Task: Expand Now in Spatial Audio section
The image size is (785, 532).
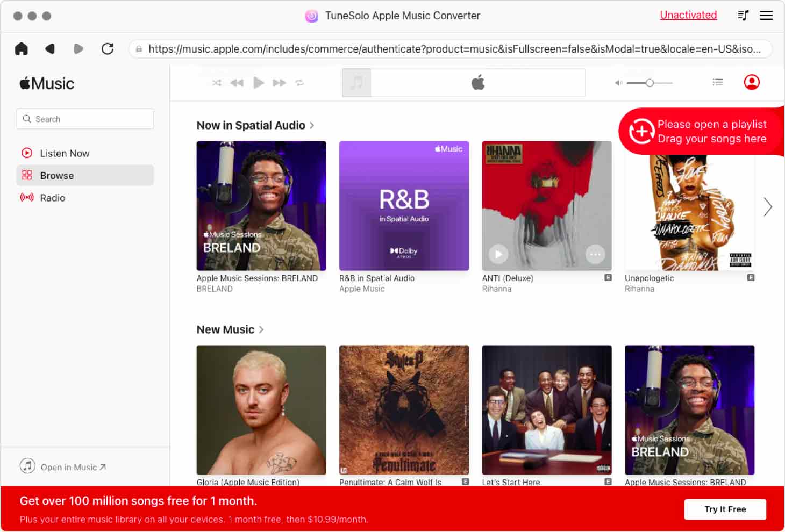Action: tap(255, 125)
